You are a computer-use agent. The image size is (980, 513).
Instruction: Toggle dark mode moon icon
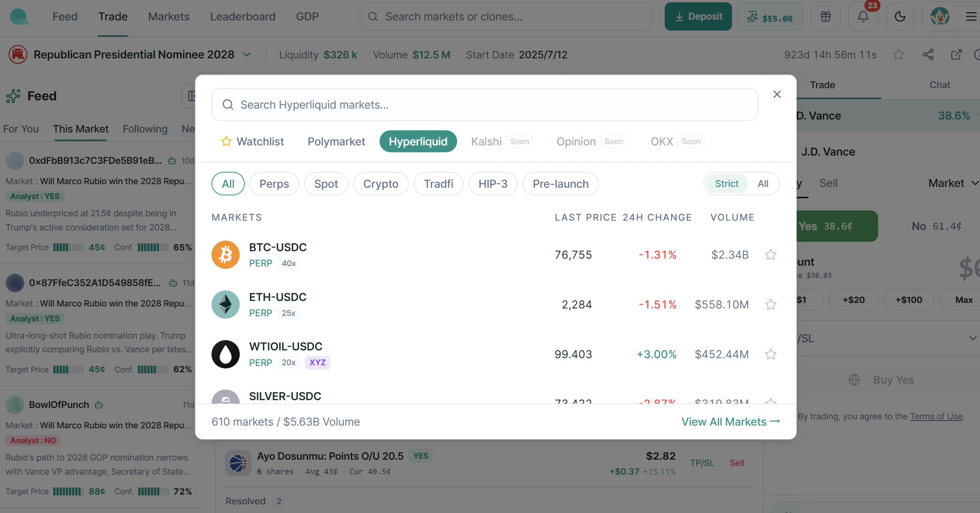pos(900,16)
